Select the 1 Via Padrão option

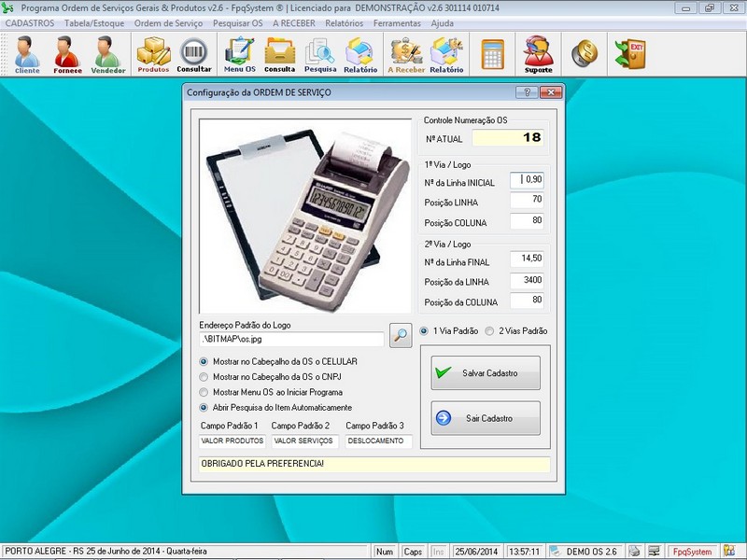[425, 331]
